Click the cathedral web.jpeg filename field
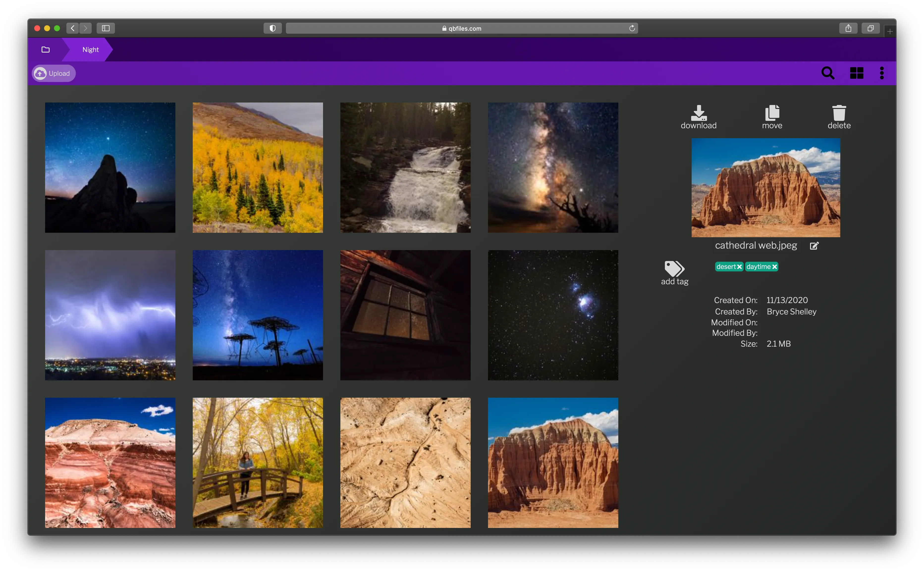 756,246
